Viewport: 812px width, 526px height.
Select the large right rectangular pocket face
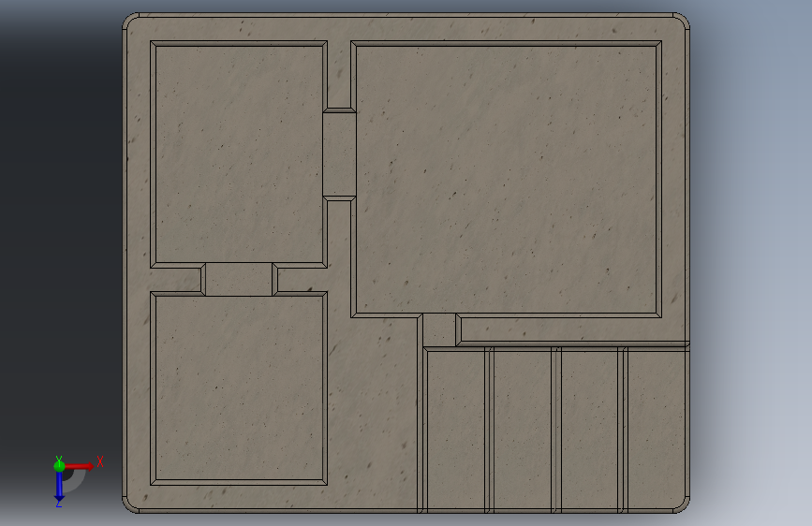(x=507, y=179)
